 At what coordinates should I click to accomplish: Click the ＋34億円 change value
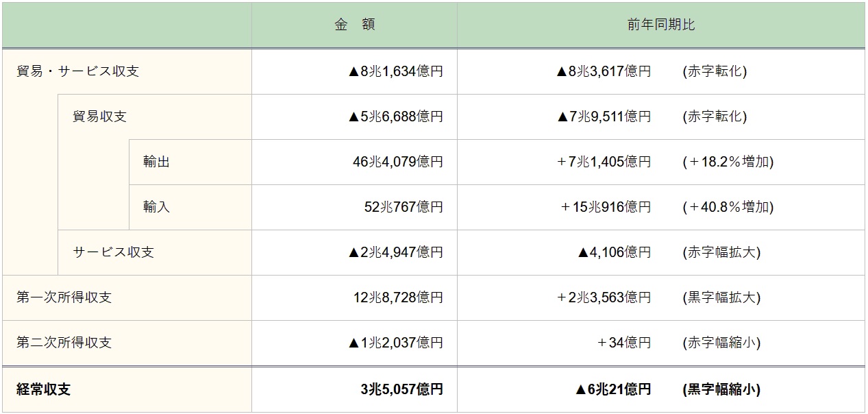click(623, 343)
